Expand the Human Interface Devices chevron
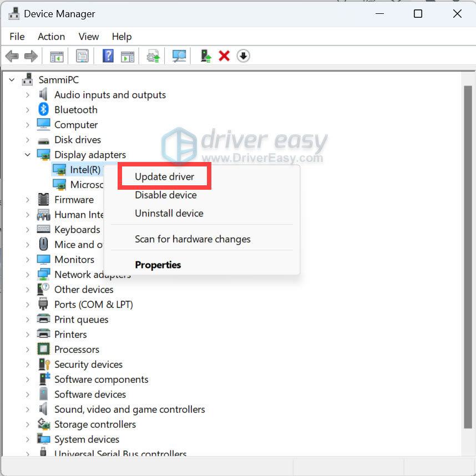 point(28,215)
